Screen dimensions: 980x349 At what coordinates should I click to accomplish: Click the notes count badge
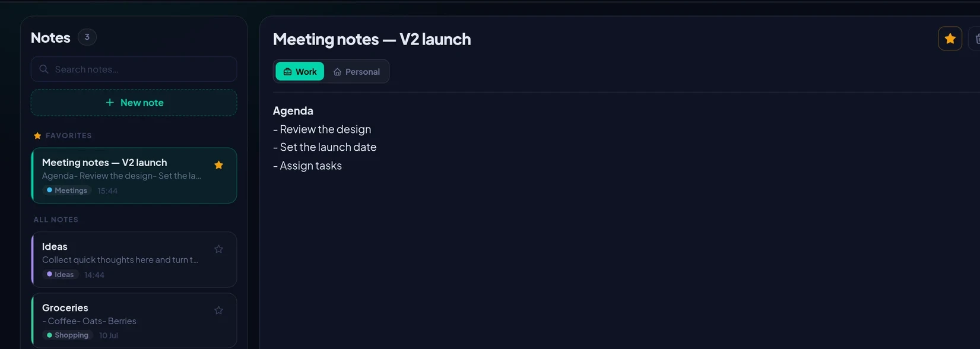[87, 37]
